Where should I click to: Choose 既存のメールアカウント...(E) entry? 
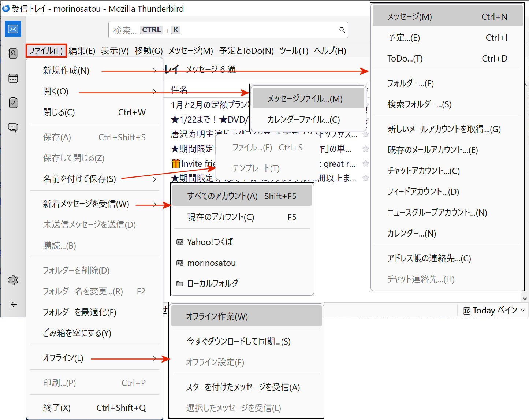coord(433,150)
